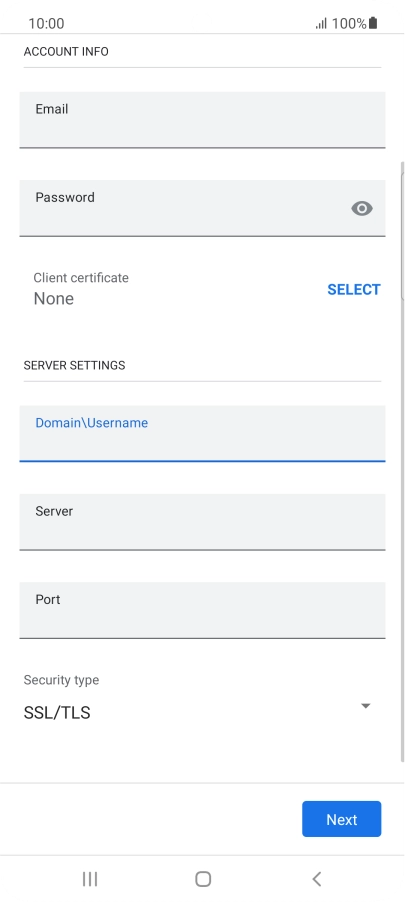Screen dimensions: 405x902
Task: Tap the battery icon in status bar
Action: point(373,23)
